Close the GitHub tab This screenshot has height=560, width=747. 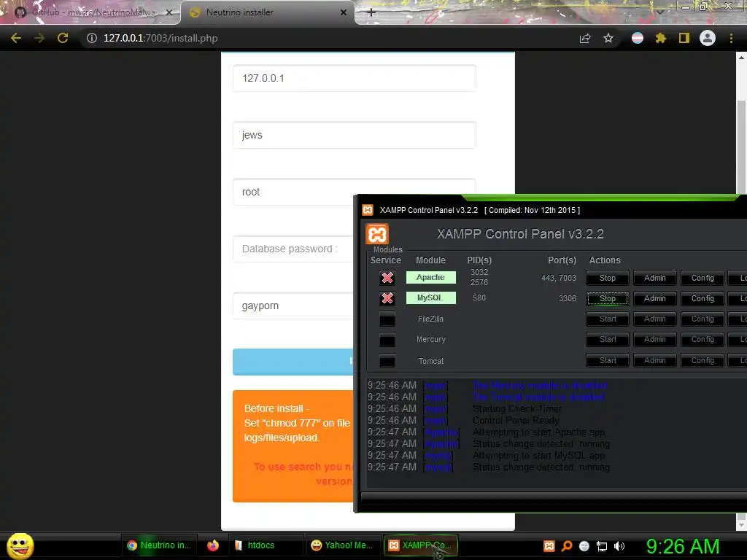[x=169, y=12]
